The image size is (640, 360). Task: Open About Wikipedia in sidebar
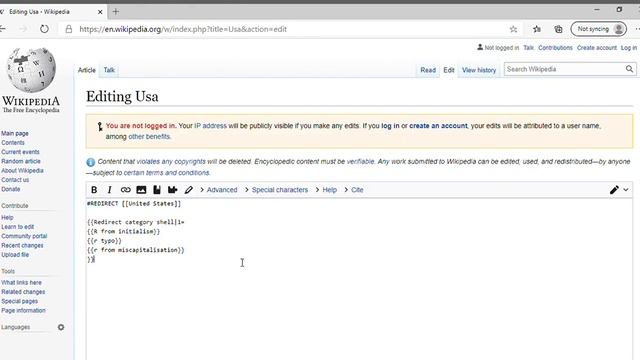(22, 171)
